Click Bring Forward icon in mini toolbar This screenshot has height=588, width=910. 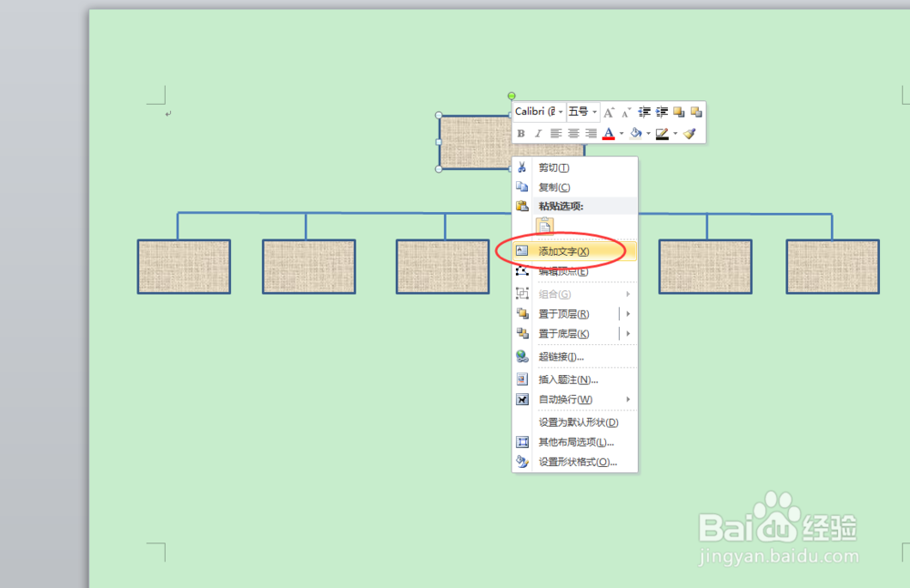pyautogui.click(x=679, y=112)
